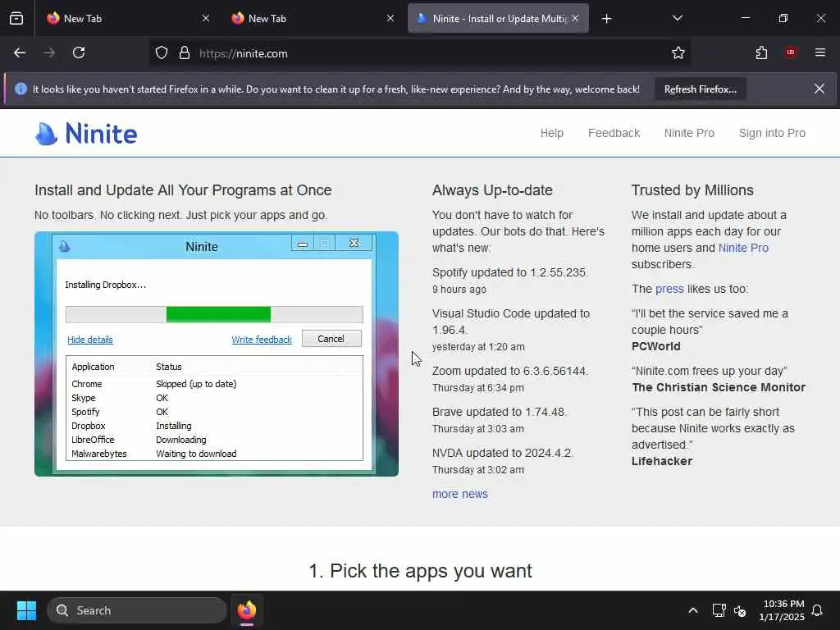Bookmark this page with the star
The image size is (840, 630).
[678, 52]
